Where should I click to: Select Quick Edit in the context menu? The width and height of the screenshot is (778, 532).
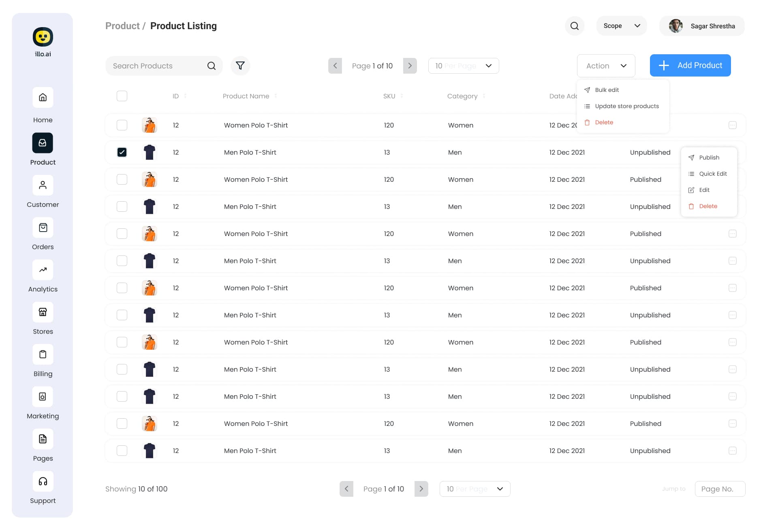(713, 174)
